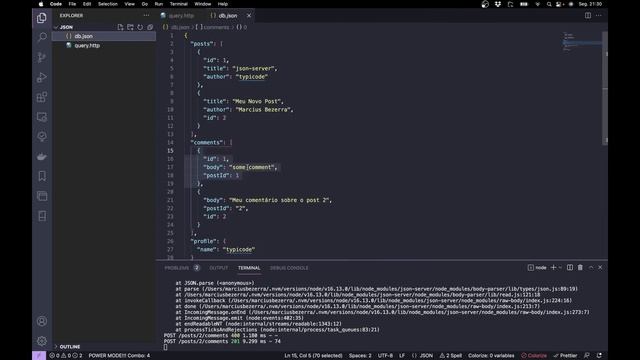
Task: Open the status bar notifications icon
Action: 599,356
